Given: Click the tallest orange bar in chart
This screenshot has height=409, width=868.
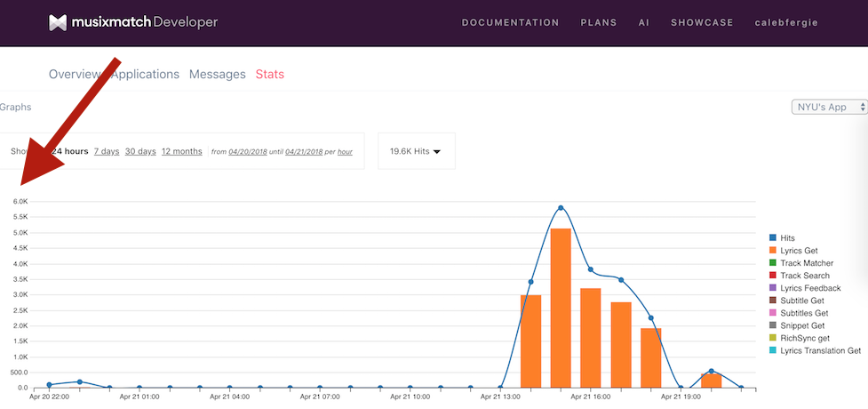Looking at the screenshot, I should tap(561, 307).
